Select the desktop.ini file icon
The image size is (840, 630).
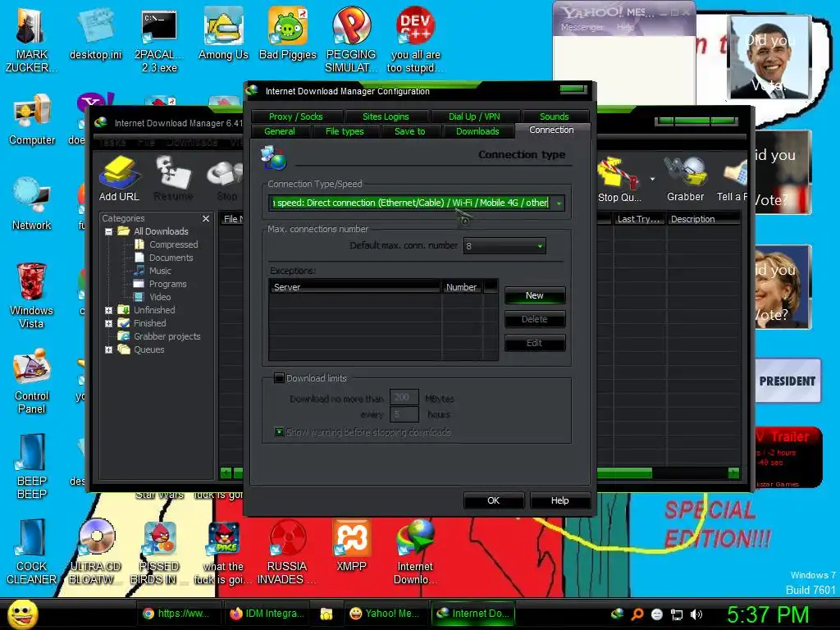[95, 33]
